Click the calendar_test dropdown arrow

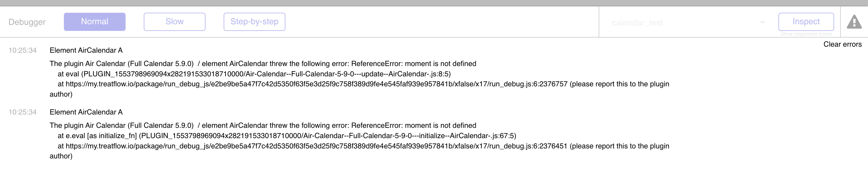click(762, 23)
